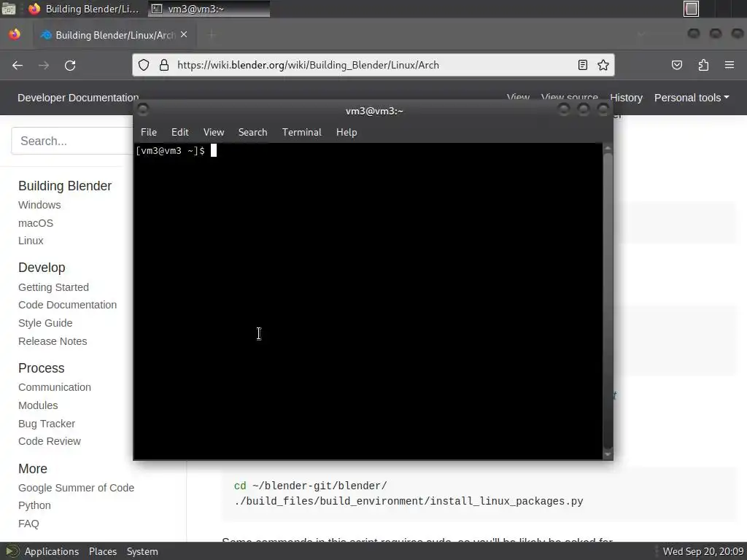
Task: Open Getting Started sidebar link
Action: coord(53,287)
